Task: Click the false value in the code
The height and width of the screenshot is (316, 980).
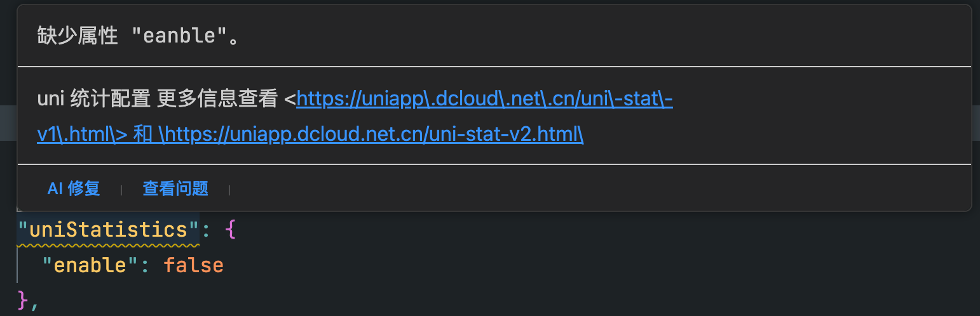Action: click(193, 265)
